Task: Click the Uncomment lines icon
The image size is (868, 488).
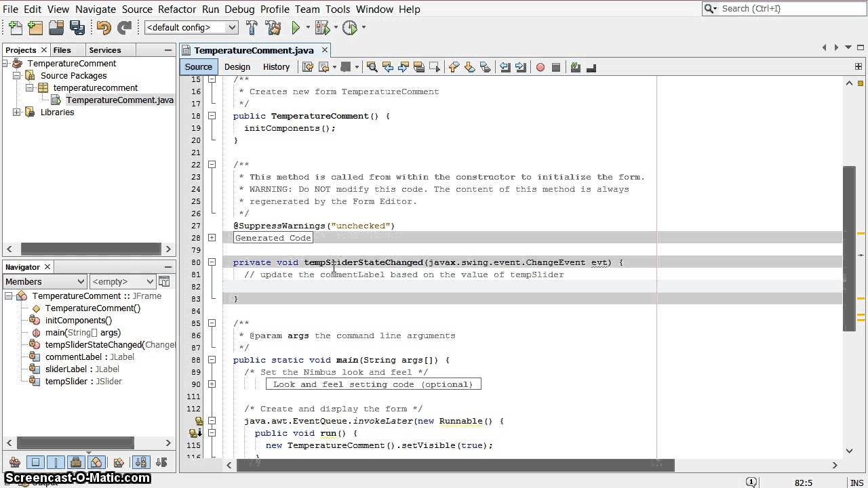Action: 591,67
